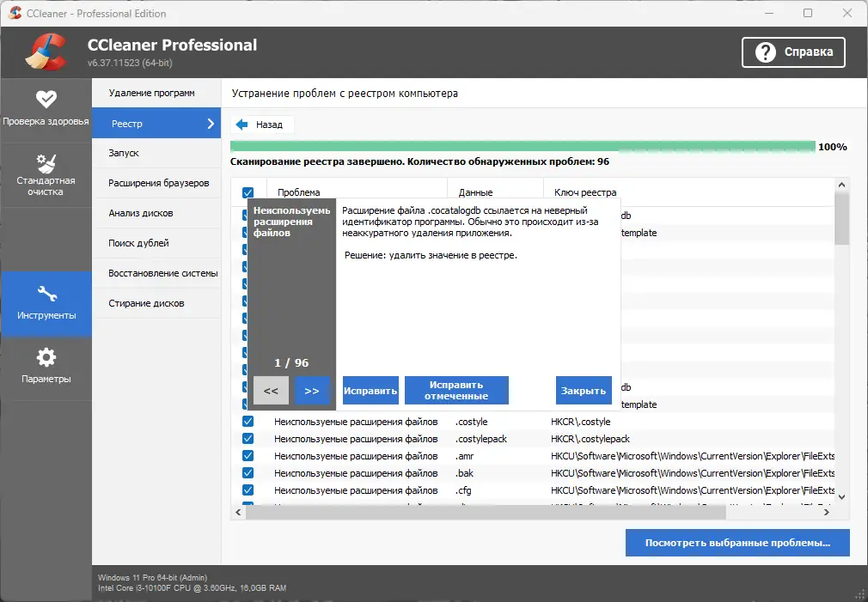Click Исправить отмеченные button
This screenshot has width=868, height=602.
pyautogui.click(x=456, y=391)
